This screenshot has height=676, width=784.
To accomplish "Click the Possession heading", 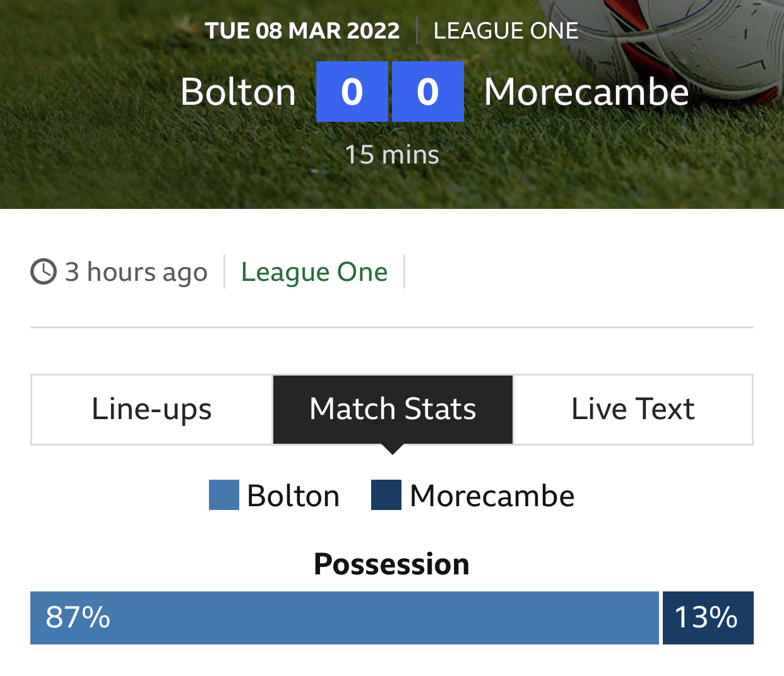I will [392, 564].
